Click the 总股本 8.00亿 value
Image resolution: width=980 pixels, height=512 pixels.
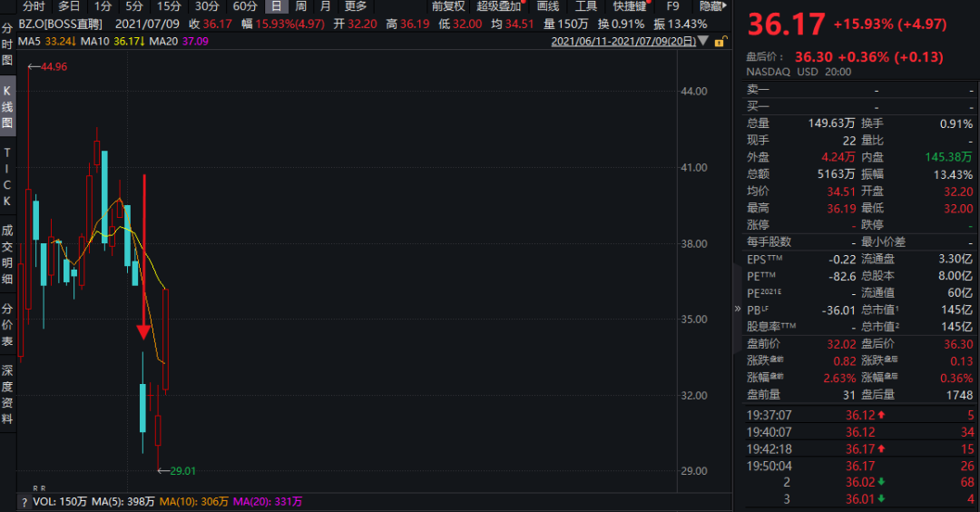[955, 276]
